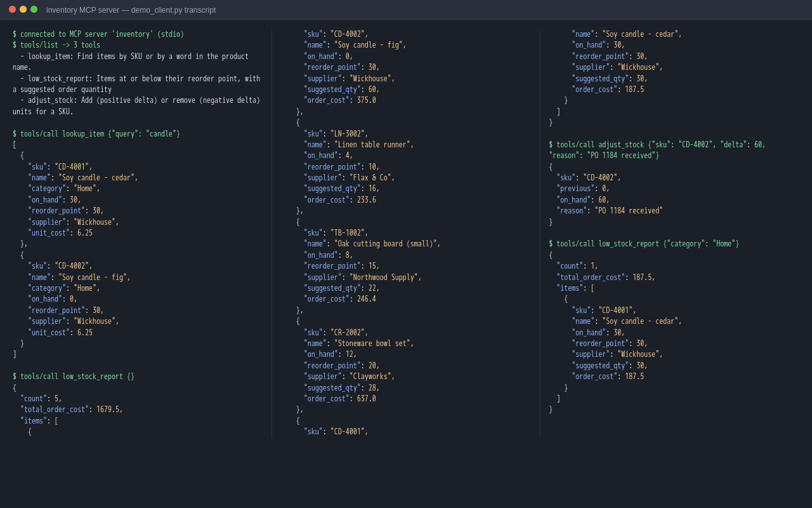The width and height of the screenshot is (812, 508).
Task: Click the '"previous": 0' line
Action: coord(584,189)
